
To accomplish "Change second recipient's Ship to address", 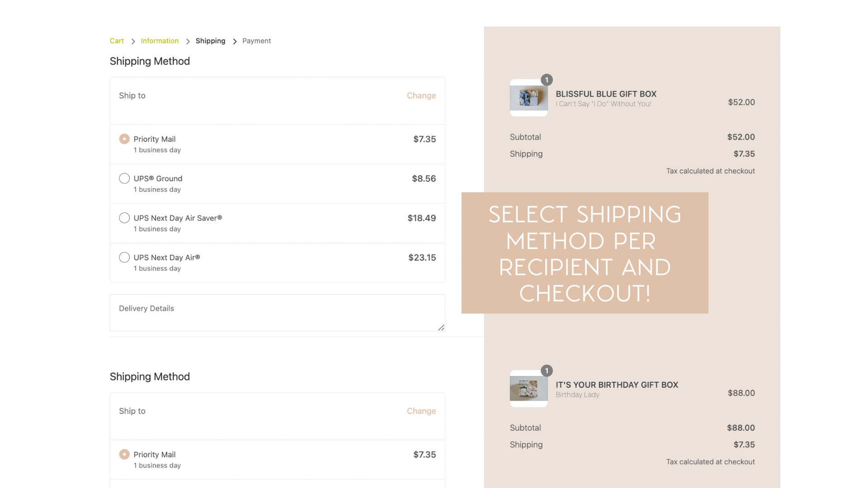I will click(421, 411).
